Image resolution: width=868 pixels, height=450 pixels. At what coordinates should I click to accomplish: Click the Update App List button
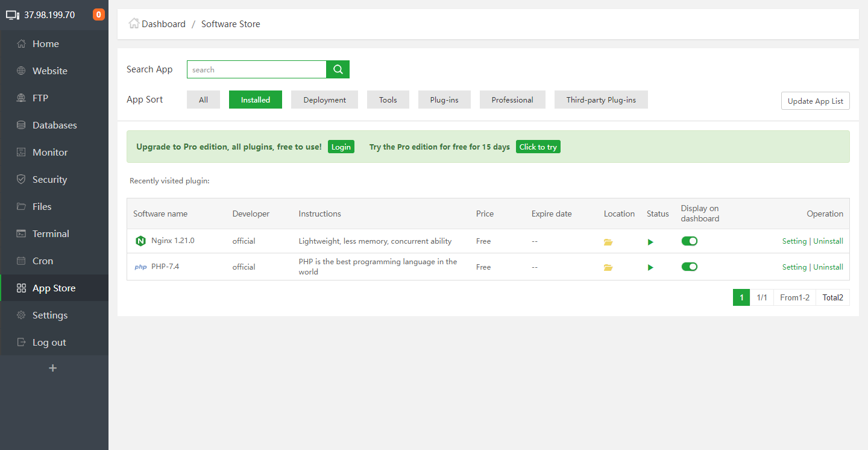coord(815,101)
